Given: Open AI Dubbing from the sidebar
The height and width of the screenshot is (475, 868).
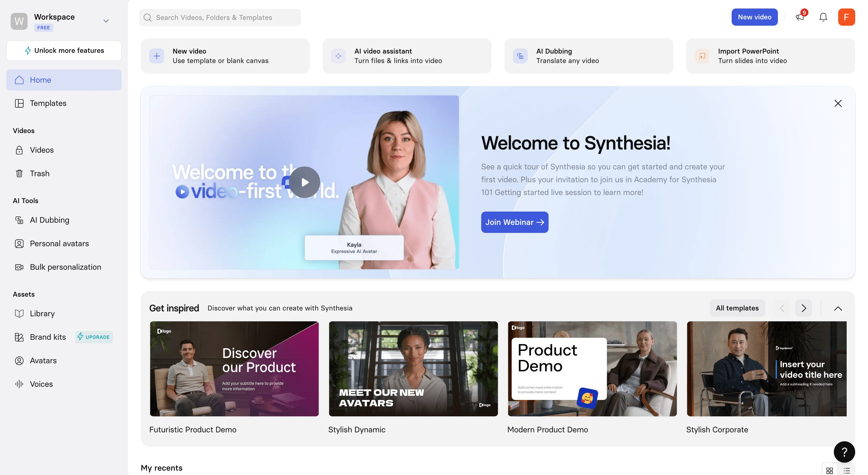Looking at the screenshot, I should tap(49, 220).
